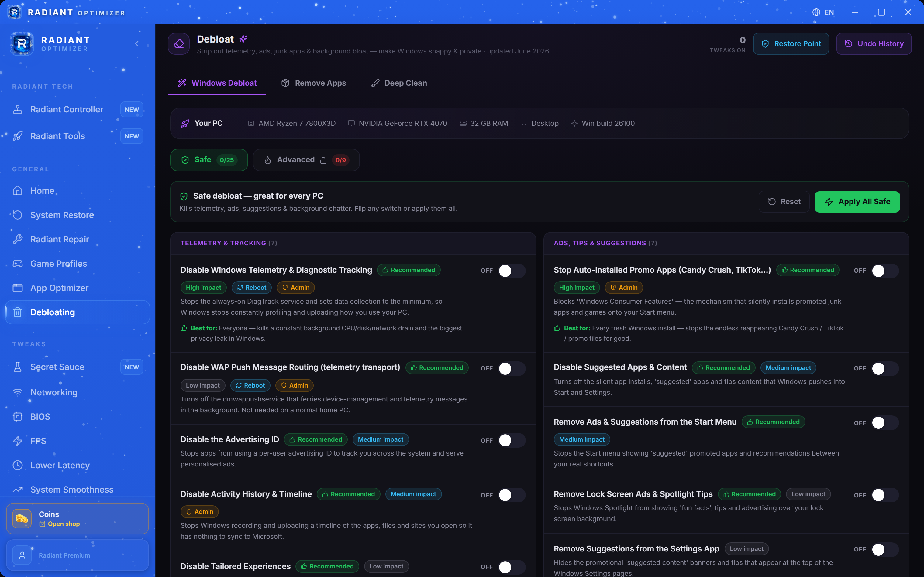The image size is (924, 577).
Task: Switch to the Remove Apps tab
Action: [x=314, y=83]
